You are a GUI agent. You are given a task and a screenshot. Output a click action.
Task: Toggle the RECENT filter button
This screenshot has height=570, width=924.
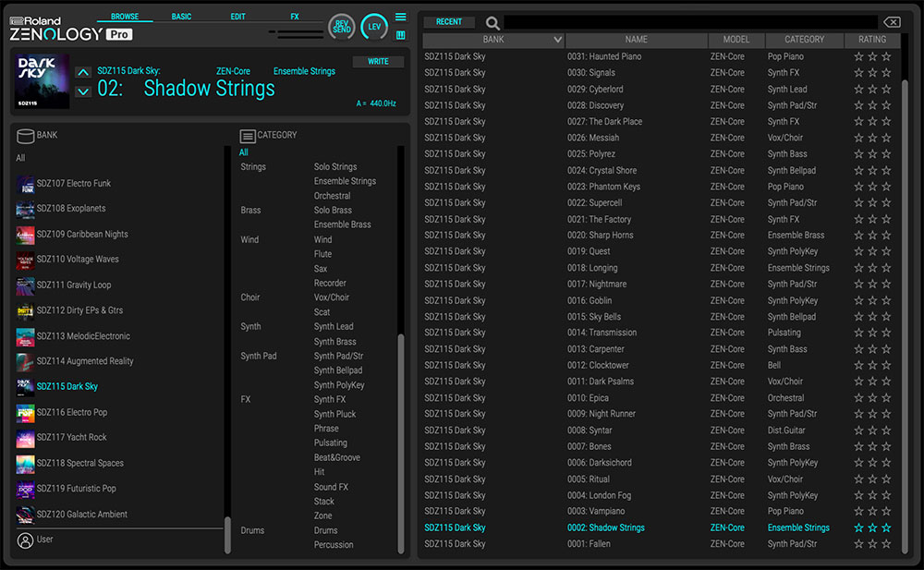tap(449, 22)
